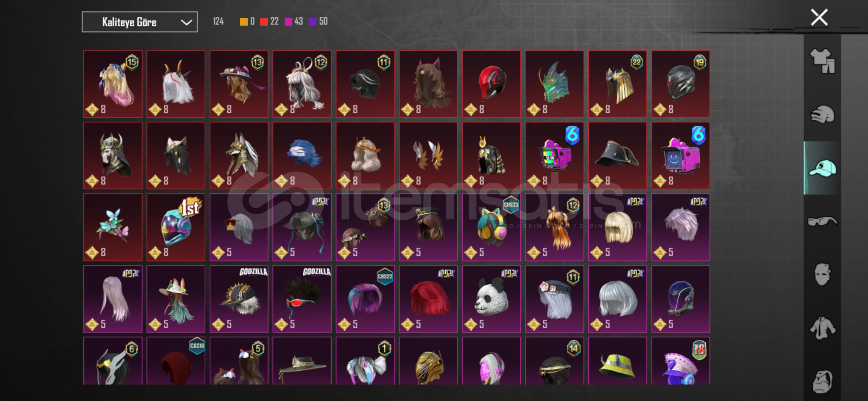Filter by pink quality swatch showing 43

tap(294, 22)
